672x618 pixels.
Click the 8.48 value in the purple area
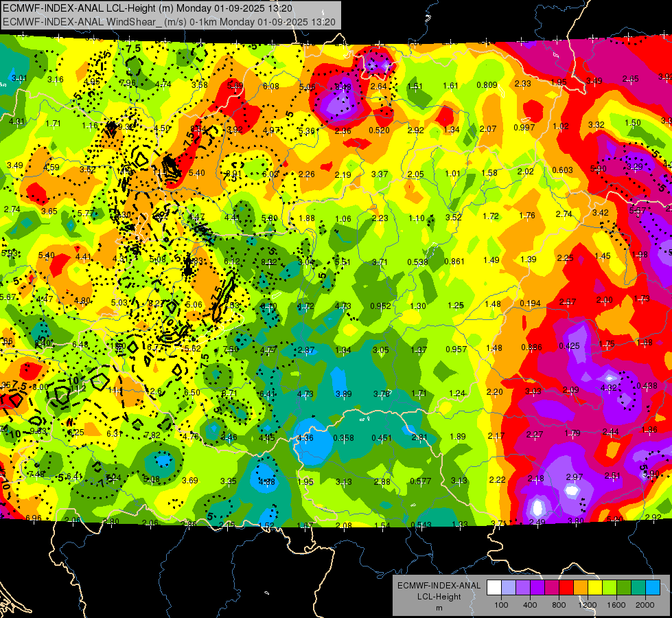(x=343, y=87)
